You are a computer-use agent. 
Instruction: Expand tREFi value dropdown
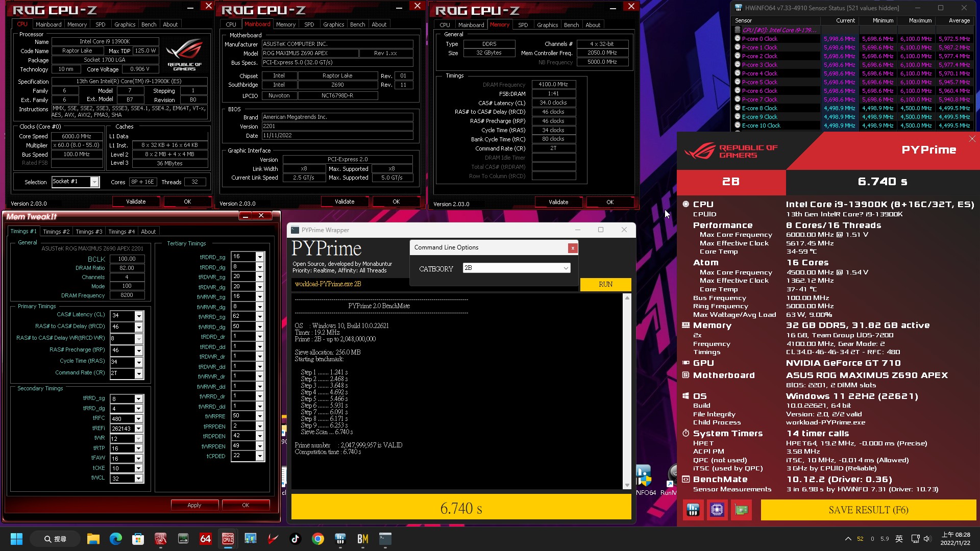pos(138,429)
